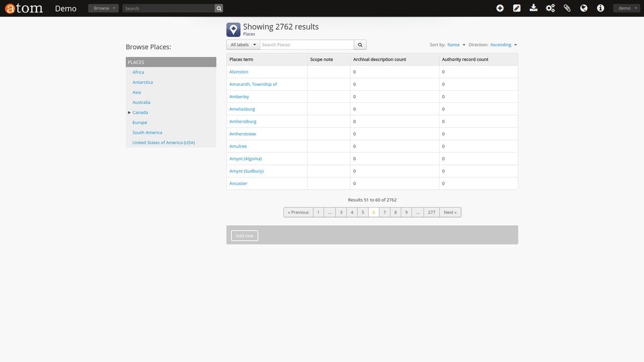Expand the Canada tree item
Image resolution: width=644 pixels, height=362 pixels.
pyautogui.click(x=128, y=112)
